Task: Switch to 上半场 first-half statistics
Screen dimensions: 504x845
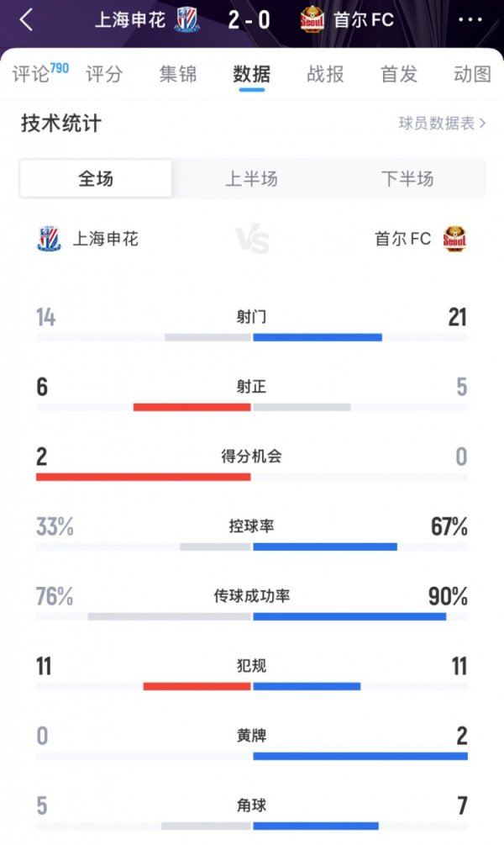Action: click(x=252, y=179)
